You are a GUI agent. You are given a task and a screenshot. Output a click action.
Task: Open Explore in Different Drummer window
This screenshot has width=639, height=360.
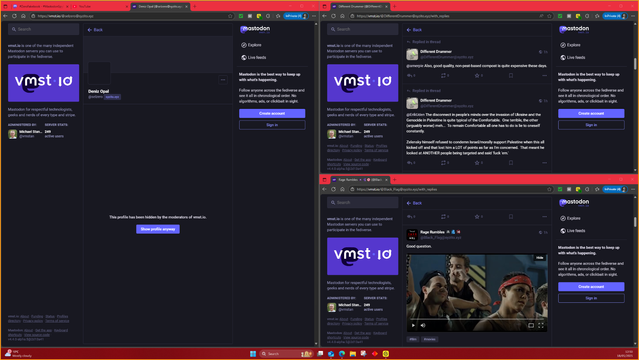point(570,45)
